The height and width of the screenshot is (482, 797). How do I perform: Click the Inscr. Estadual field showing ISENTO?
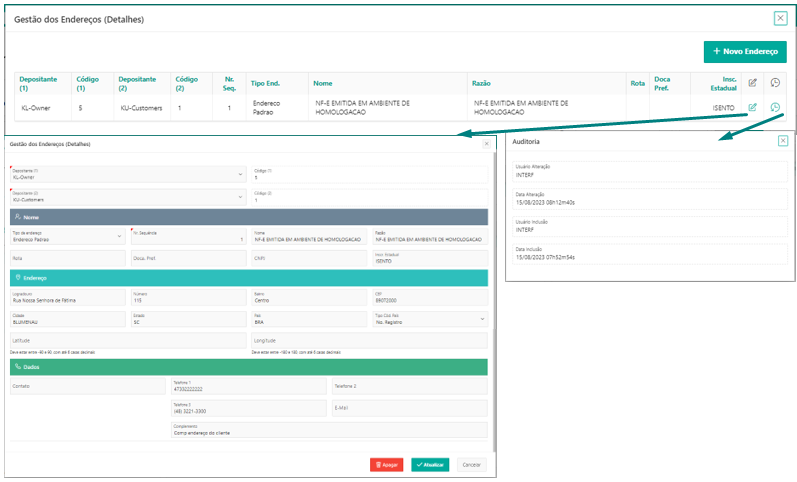[430, 258]
